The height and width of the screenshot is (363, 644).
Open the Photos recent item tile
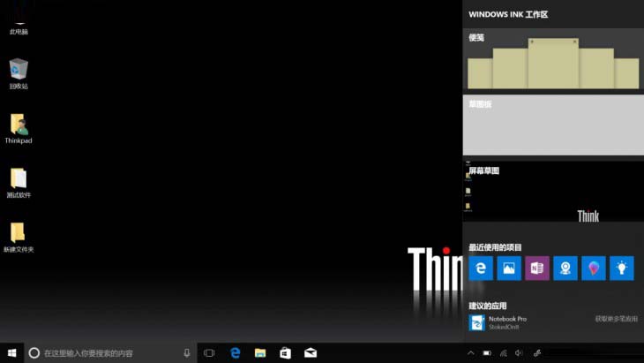coord(509,268)
